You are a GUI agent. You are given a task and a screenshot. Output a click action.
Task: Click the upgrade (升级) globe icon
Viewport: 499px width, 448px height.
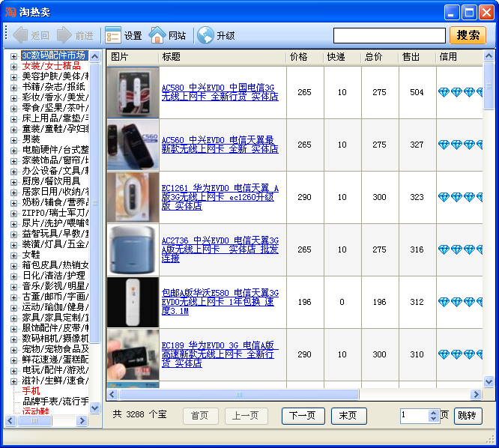(x=205, y=35)
